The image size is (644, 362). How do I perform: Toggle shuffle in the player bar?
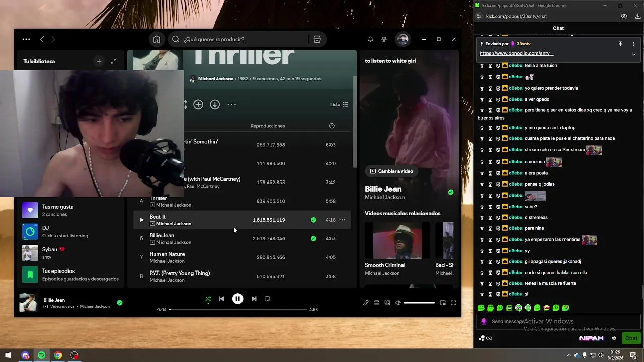208,299
